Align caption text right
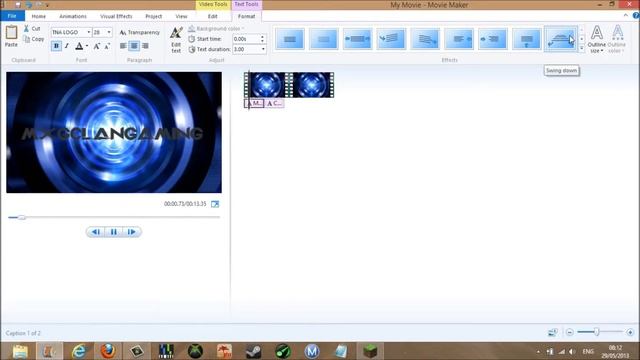 (145, 46)
